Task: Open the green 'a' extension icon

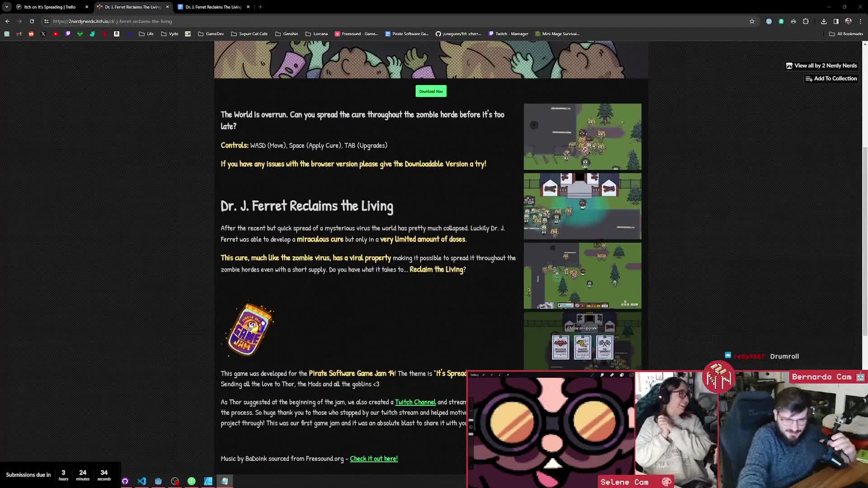Action: click(x=781, y=21)
